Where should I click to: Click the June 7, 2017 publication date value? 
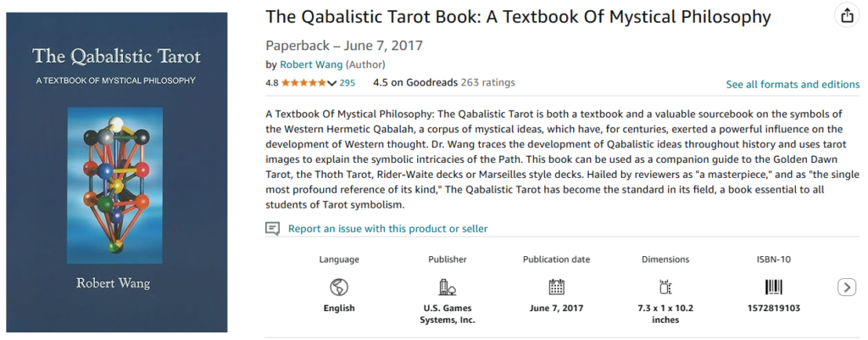[556, 308]
